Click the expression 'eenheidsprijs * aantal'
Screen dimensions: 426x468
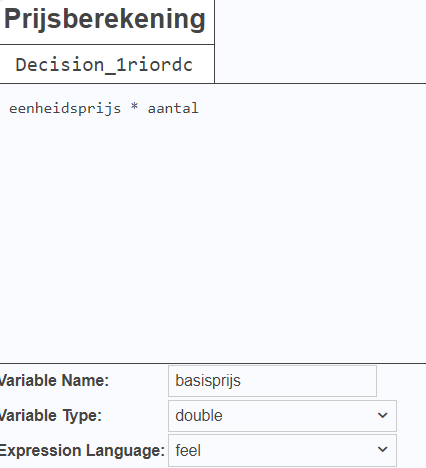tap(104, 109)
